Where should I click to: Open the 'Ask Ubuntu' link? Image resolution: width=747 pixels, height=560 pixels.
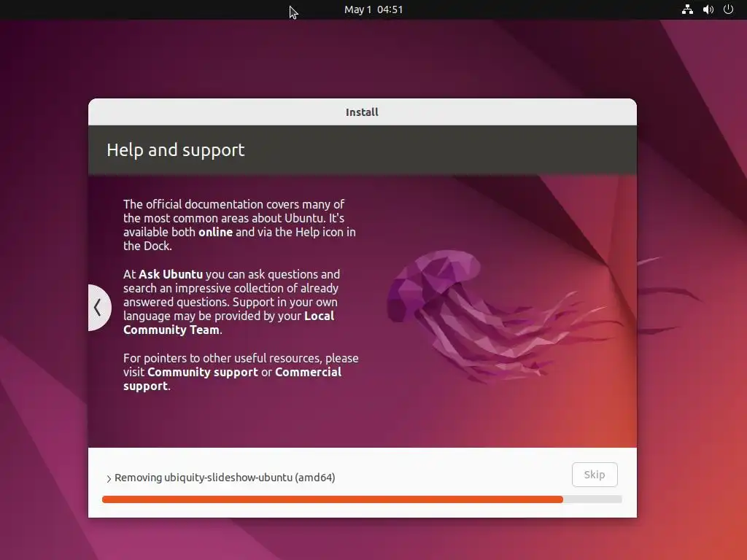[x=171, y=274]
